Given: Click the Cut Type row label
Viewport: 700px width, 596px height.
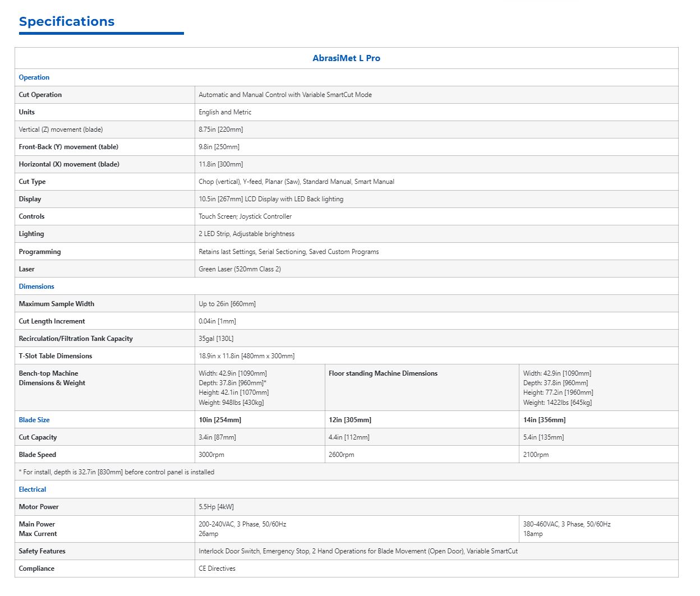Looking at the screenshot, I should 33,182.
